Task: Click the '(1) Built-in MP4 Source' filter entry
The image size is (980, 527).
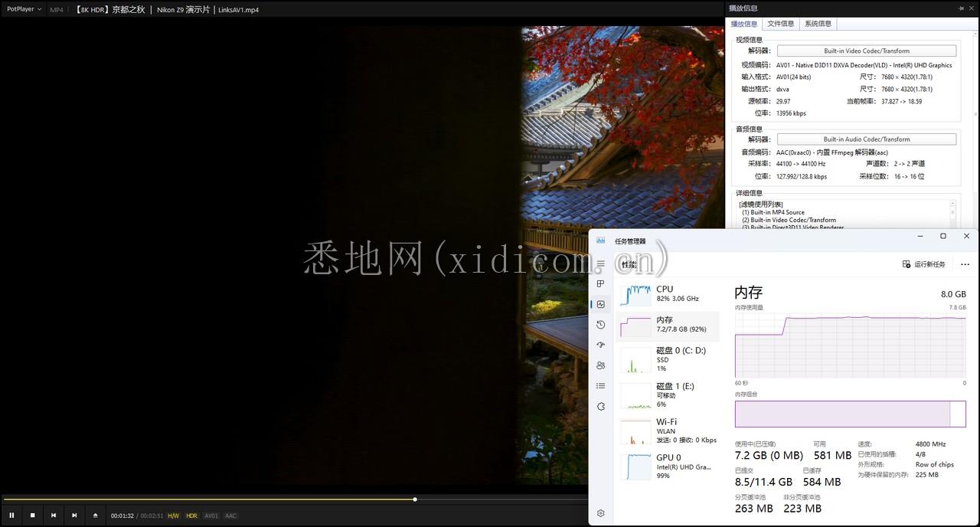Action: [773, 212]
